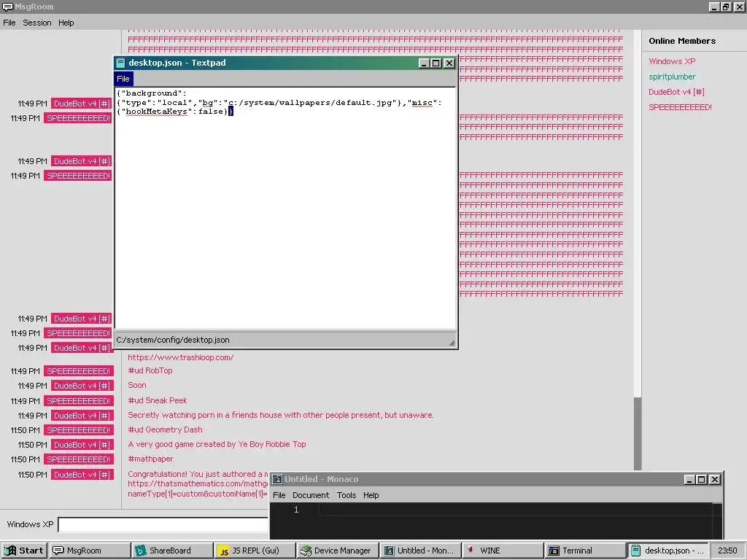Viewport: 747px width, 560px height.
Task: Maximize the Textpad window
Action: pyautogui.click(x=436, y=63)
